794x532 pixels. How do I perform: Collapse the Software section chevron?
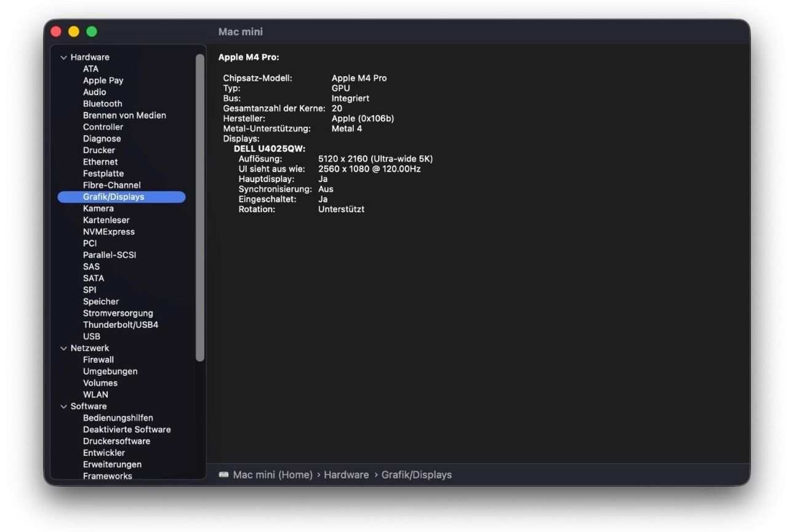click(x=63, y=407)
